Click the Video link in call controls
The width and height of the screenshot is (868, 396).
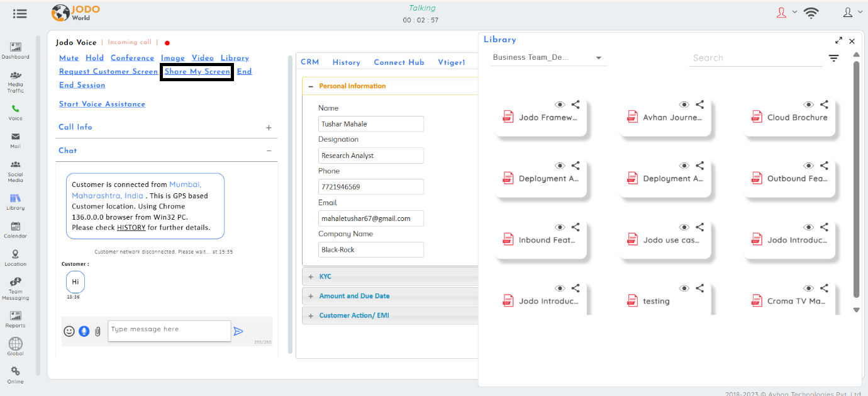[203, 58]
